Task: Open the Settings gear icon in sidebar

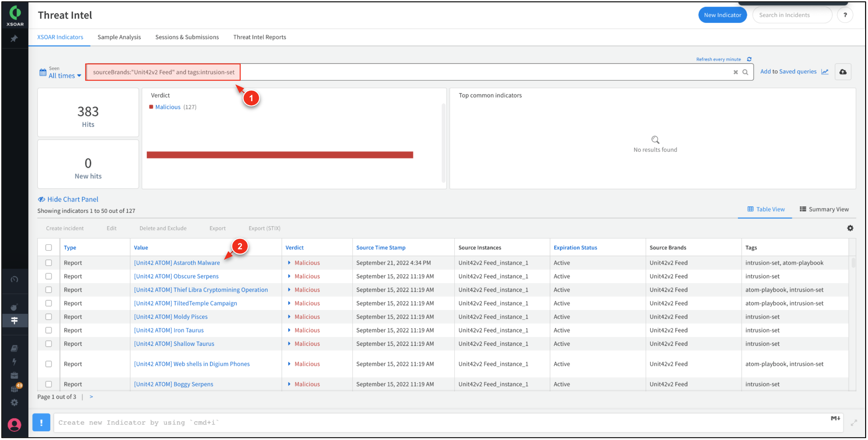Action: click(14, 402)
